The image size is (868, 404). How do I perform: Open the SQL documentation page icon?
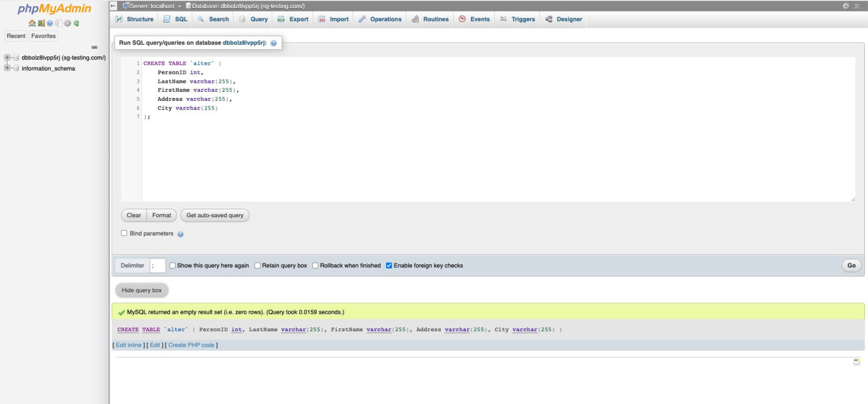[59, 23]
